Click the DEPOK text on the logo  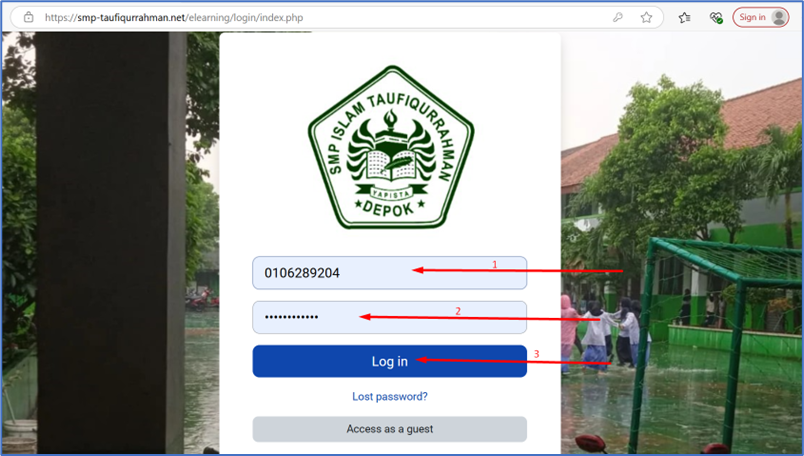(390, 207)
